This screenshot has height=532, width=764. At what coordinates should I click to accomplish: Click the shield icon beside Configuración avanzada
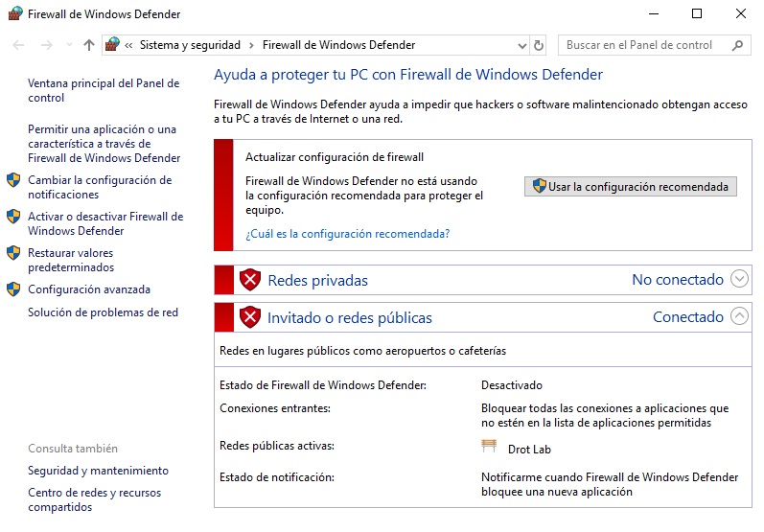pos(13,289)
